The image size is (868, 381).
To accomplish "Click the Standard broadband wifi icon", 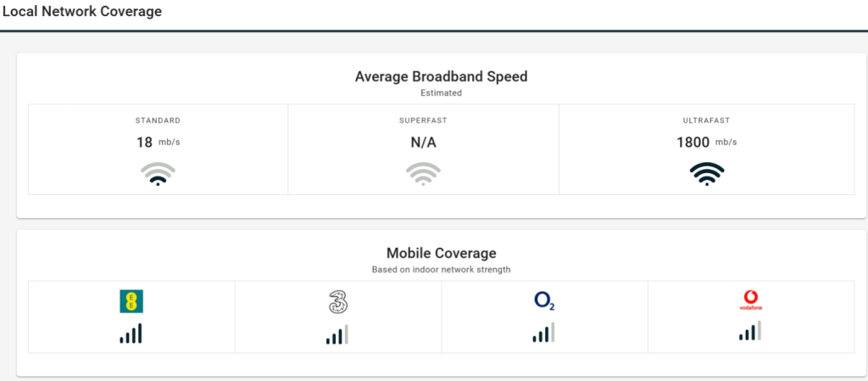I will click(158, 174).
